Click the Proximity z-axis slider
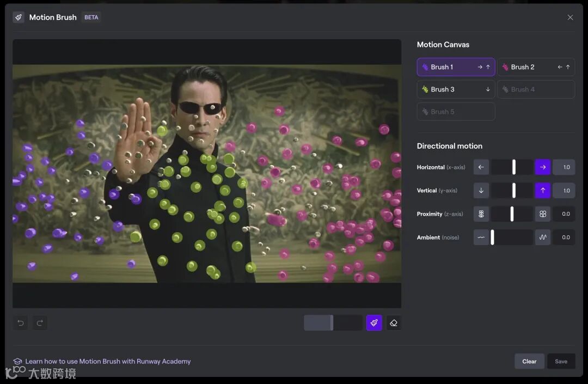This screenshot has width=588, height=384. pyautogui.click(x=512, y=214)
